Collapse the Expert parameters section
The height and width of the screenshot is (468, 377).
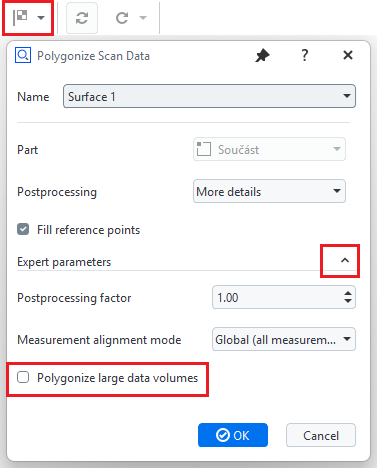[x=345, y=261]
